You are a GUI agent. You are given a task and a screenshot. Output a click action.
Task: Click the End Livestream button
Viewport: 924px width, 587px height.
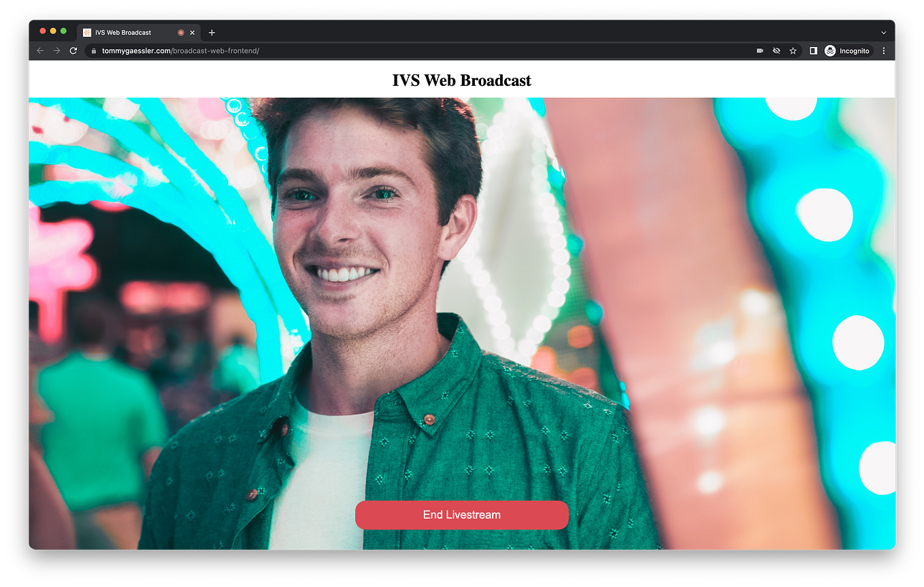pos(461,515)
